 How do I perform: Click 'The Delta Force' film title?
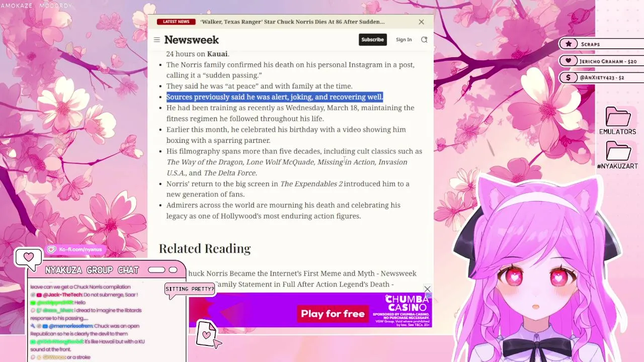click(230, 173)
